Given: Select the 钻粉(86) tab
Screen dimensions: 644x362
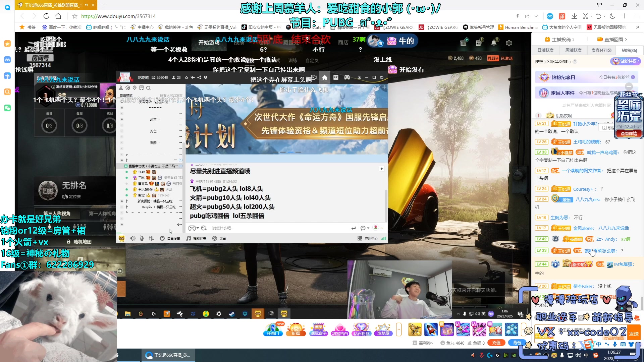Looking at the screenshot, I should point(629,50).
